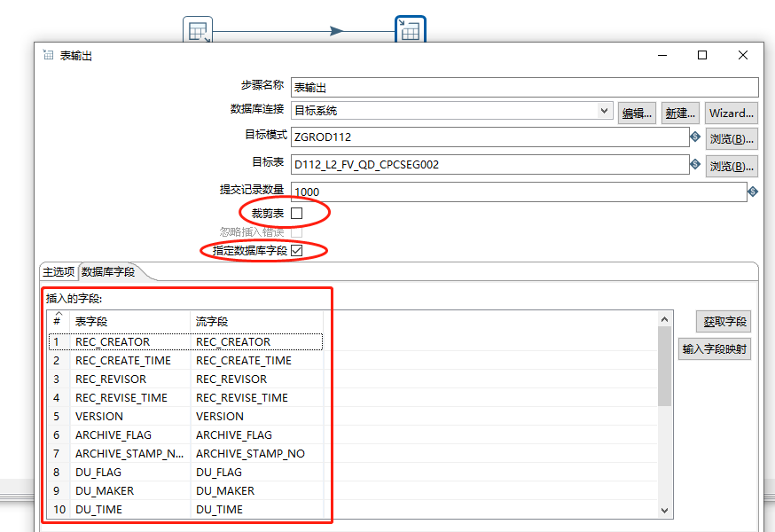Screen dimensions: 775x532
Task: Close the 表输出 dialog window
Action: (743, 55)
